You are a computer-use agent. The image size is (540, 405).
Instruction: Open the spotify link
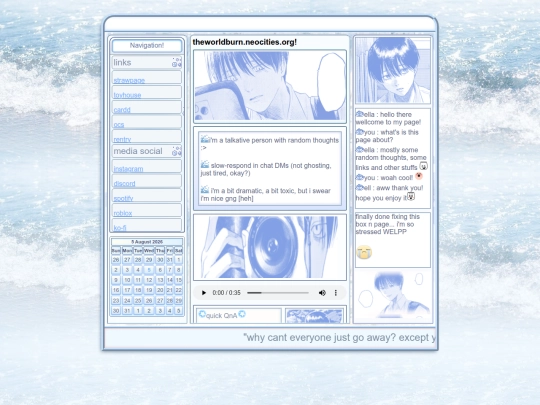123,198
